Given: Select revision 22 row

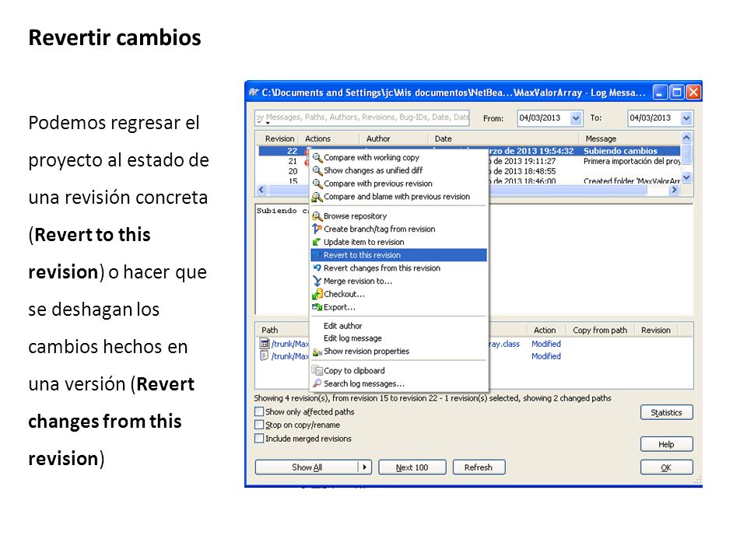Looking at the screenshot, I should pyautogui.click(x=469, y=151).
